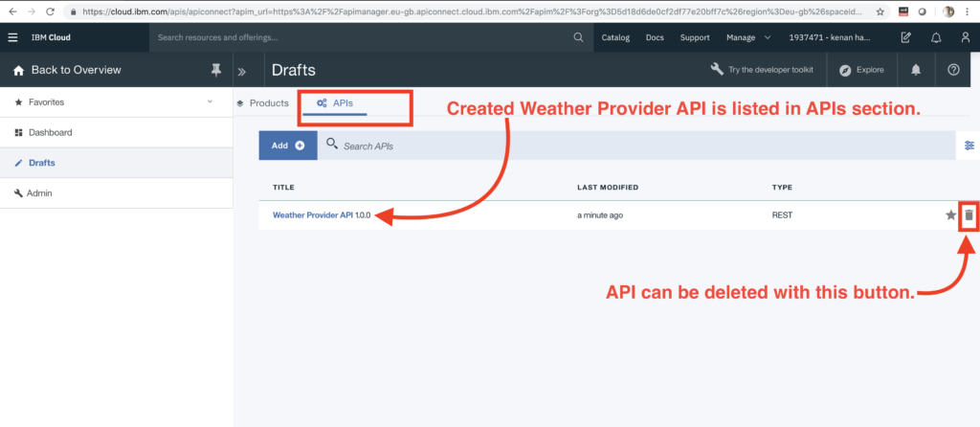Select account 1937471 - kenan switcher

point(830,37)
